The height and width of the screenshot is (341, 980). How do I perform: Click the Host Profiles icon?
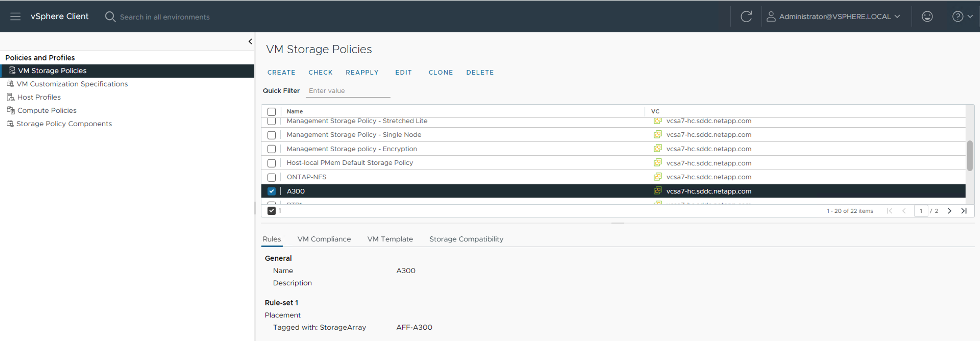point(10,97)
